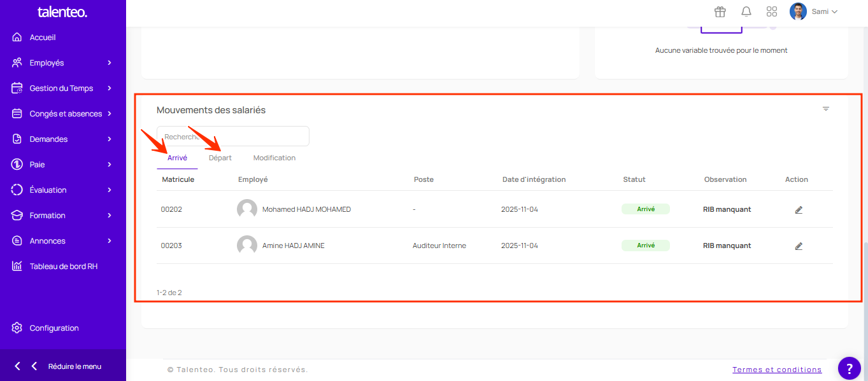Image resolution: width=868 pixels, height=381 pixels.
Task: Open the apps grid icon
Action: [772, 11]
